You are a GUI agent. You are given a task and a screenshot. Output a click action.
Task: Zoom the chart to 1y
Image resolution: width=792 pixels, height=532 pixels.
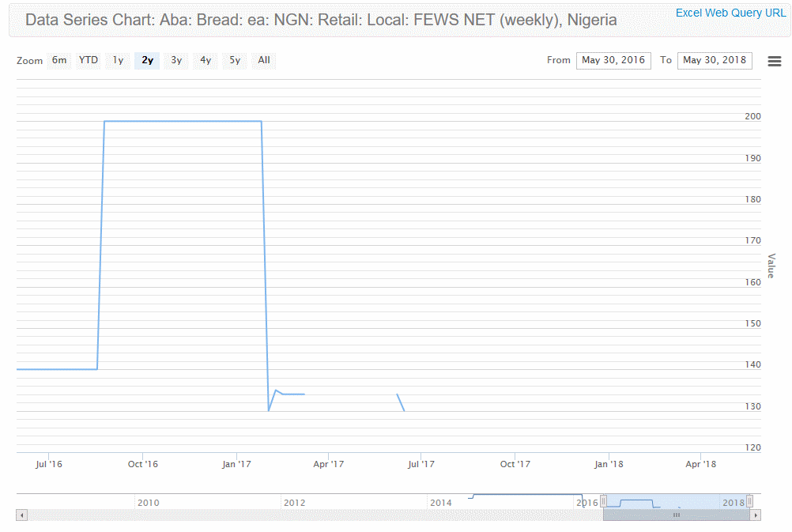click(x=118, y=60)
